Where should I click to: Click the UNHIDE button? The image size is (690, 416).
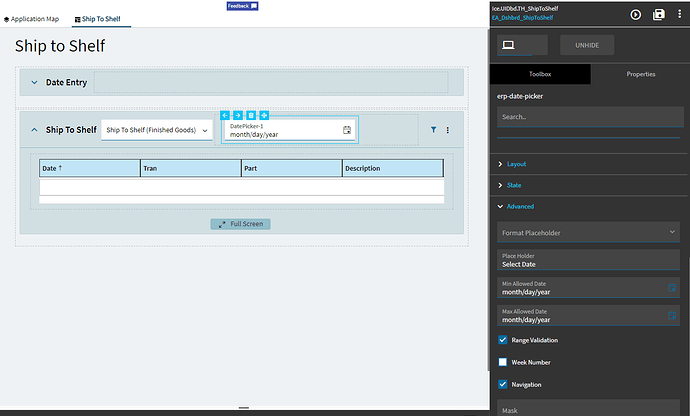587,45
